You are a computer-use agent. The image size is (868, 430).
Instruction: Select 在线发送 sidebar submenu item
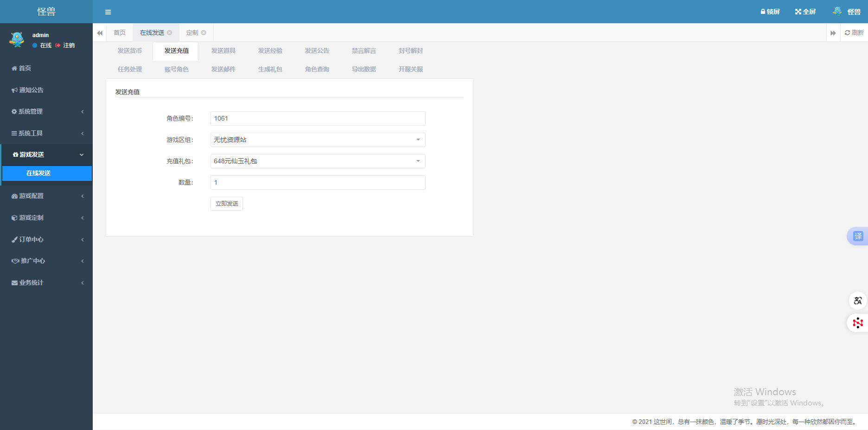pos(47,173)
